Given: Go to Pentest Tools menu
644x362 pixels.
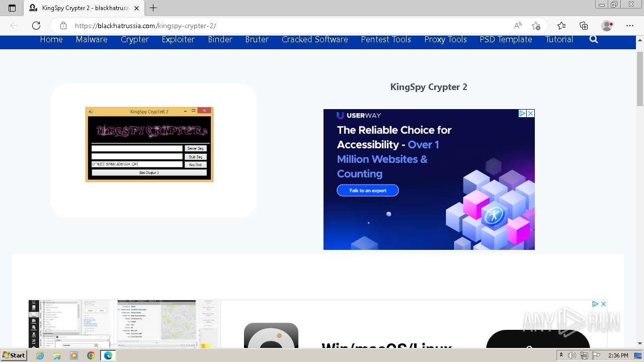Looking at the screenshot, I should click(386, 39).
